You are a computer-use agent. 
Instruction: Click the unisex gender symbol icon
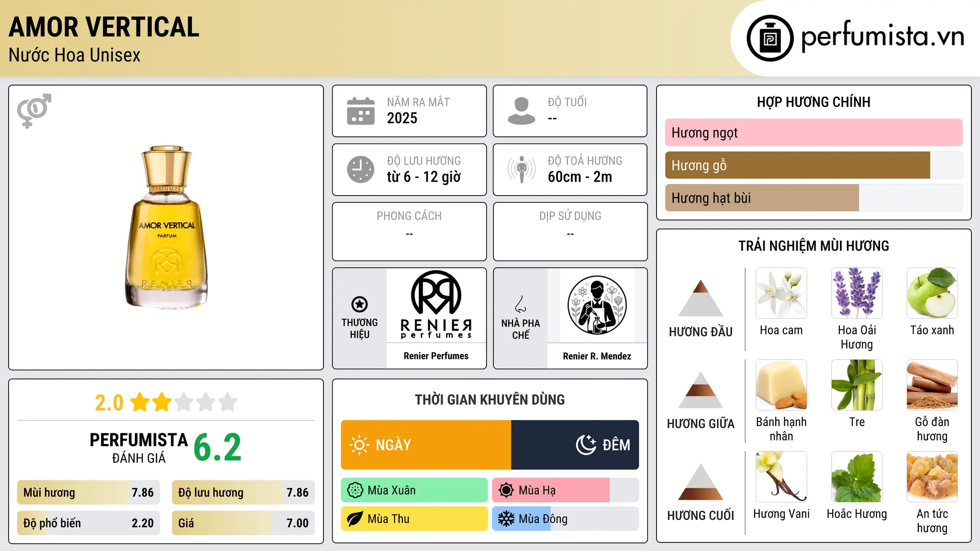click(x=34, y=111)
